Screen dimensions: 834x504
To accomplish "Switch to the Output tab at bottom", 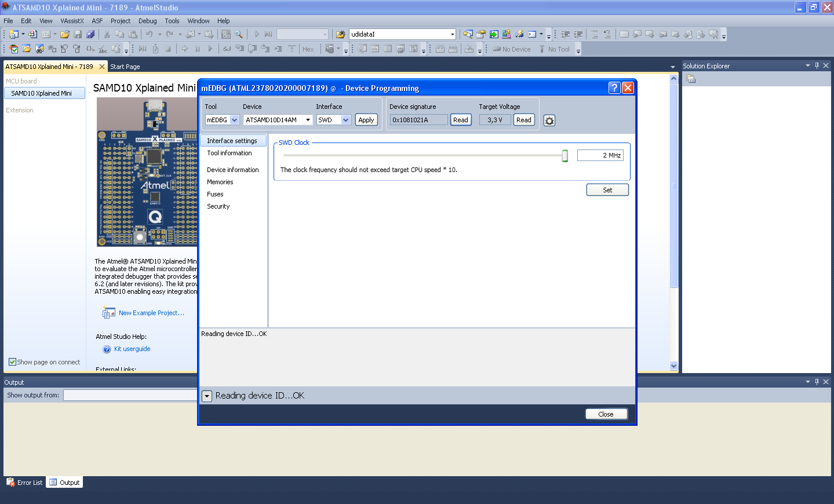I will click(65, 483).
